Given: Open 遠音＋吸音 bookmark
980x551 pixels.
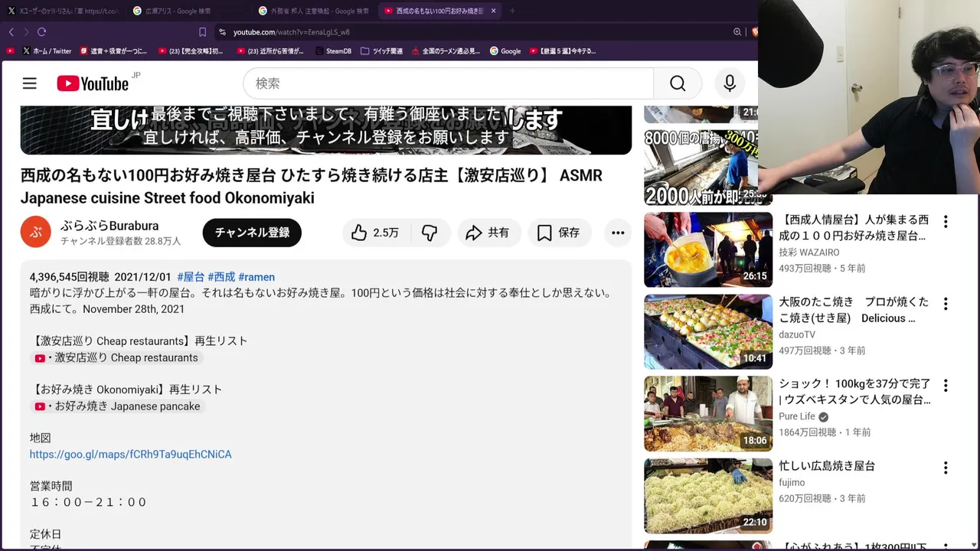Looking at the screenshot, I should pos(113,51).
